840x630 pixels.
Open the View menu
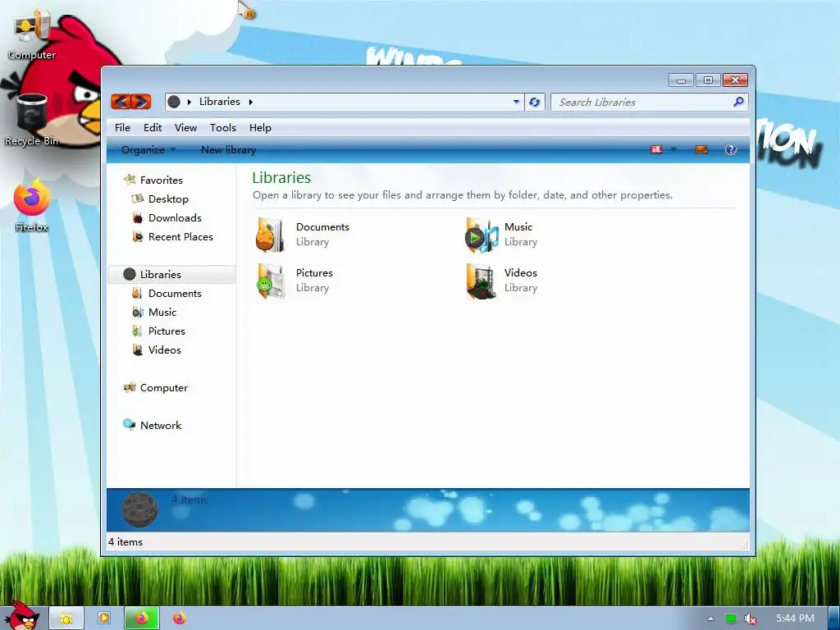[185, 127]
